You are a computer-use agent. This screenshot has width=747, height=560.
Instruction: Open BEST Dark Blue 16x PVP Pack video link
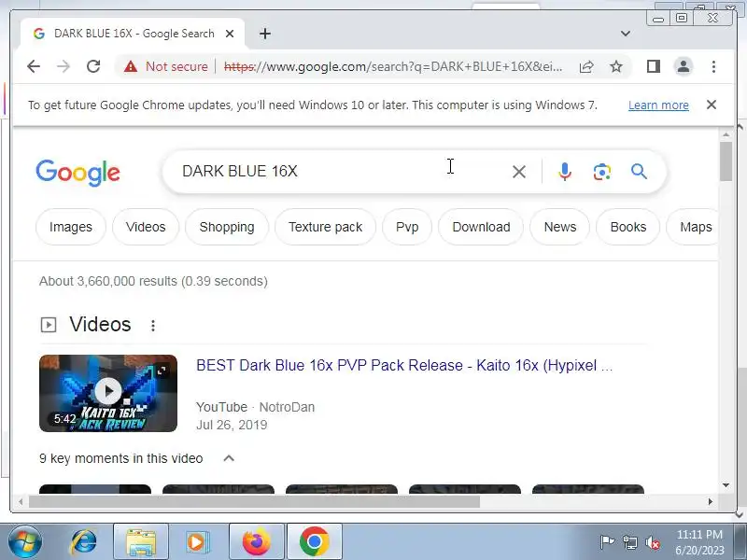pyautogui.click(x=404, y=365)
